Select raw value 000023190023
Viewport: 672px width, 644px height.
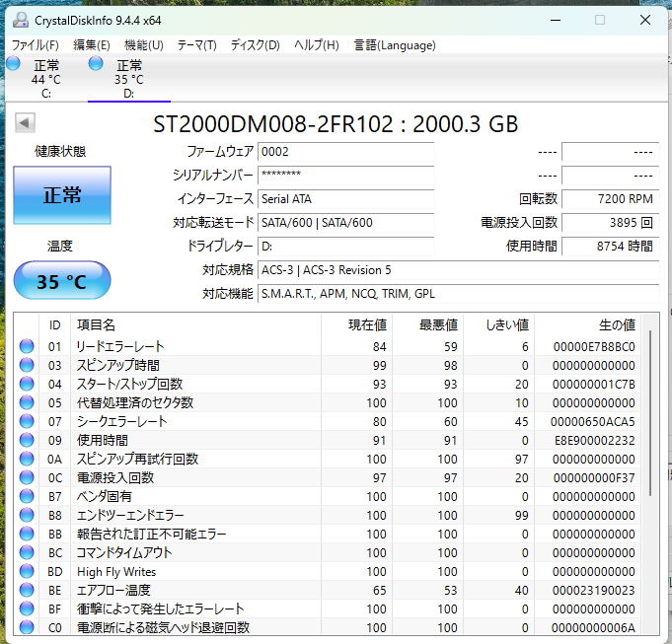tap(594, 591)
